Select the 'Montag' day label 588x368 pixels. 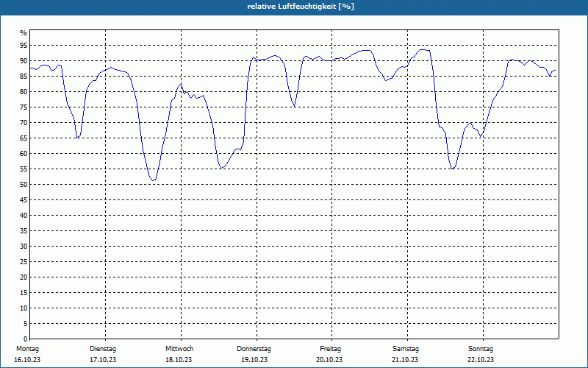click(27, 349)
